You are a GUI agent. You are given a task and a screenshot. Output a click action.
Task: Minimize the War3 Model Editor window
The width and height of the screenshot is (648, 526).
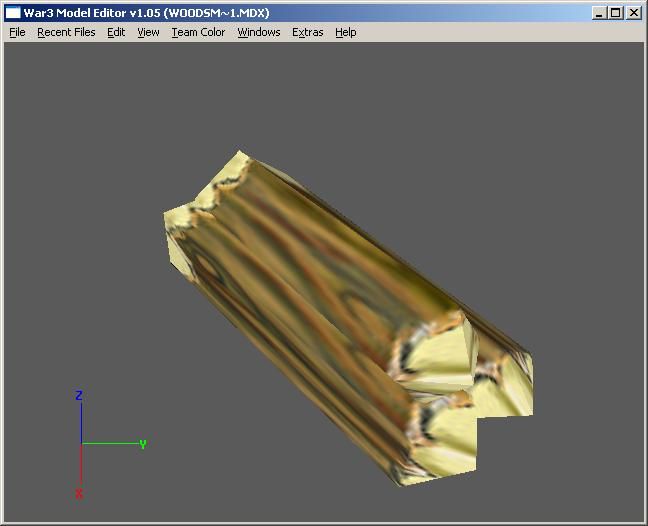(599, 13)
